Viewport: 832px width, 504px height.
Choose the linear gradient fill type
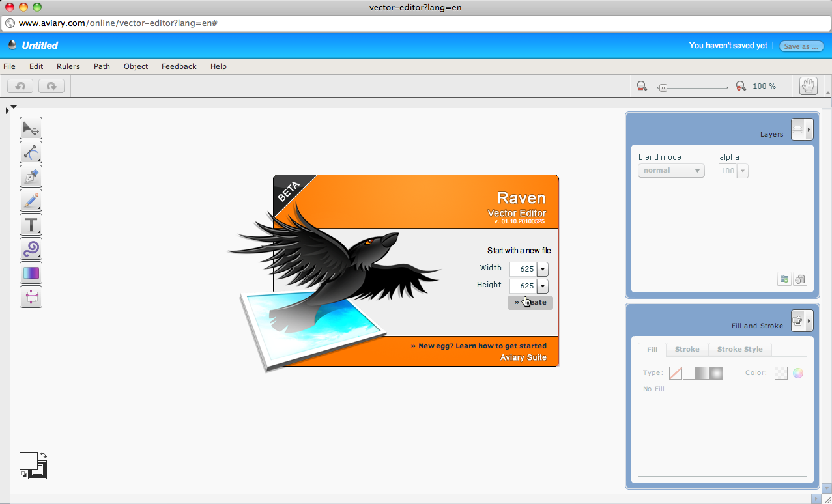[703, 373]
